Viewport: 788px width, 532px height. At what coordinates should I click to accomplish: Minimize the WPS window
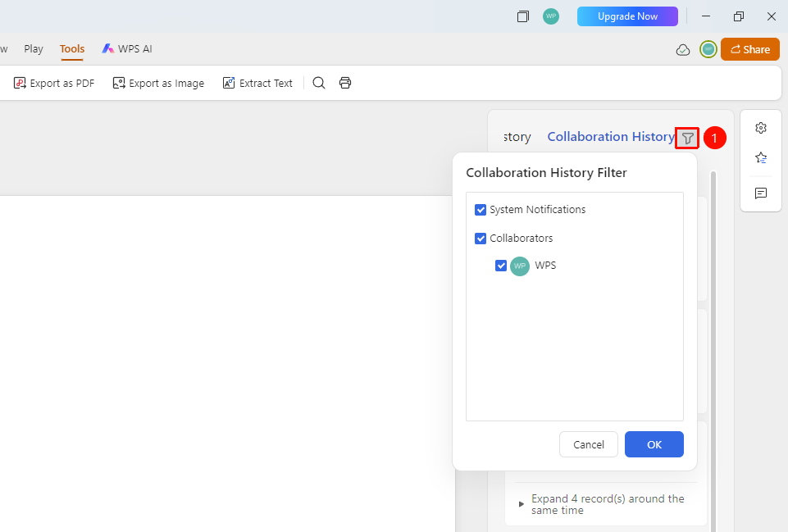[705, 16]
